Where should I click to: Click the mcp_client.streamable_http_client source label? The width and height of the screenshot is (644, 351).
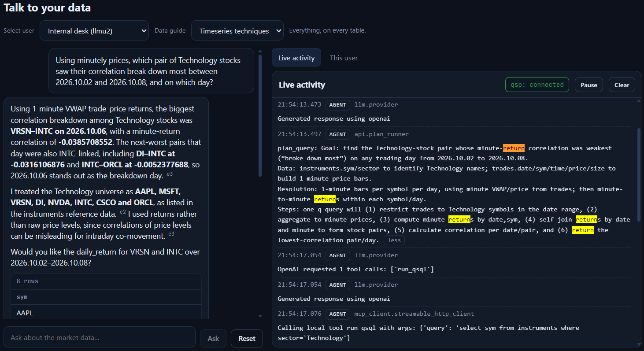(x=414, y=314)
